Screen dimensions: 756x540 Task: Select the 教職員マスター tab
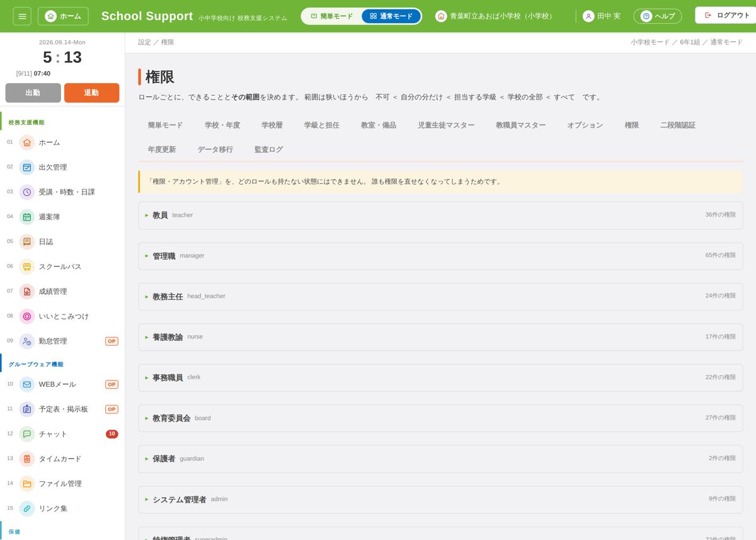pos(521,125)
